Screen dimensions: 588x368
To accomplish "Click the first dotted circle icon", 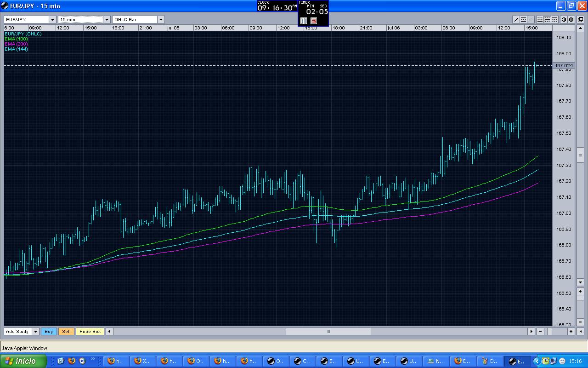I will [564, 19].
